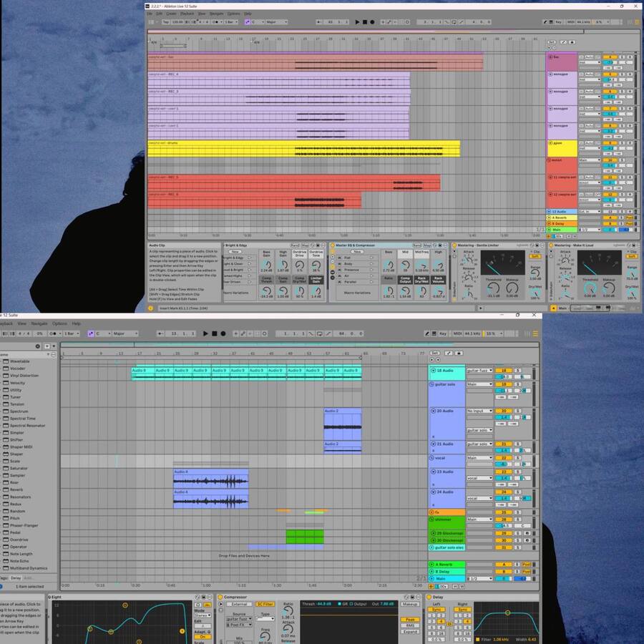Screen dimensions: 644x644
Task: Open MIDI map mode in lower window
Action: (x=457, y=333)
